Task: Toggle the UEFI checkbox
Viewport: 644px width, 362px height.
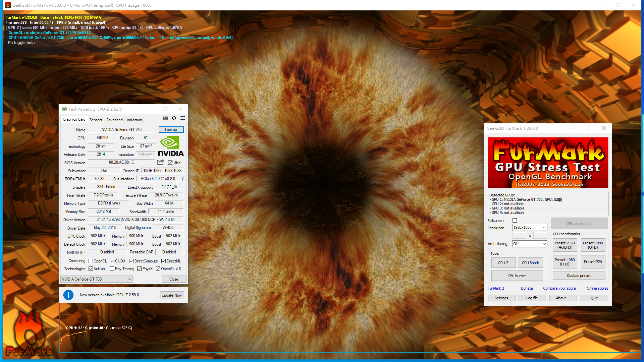Action: [170, 163]
